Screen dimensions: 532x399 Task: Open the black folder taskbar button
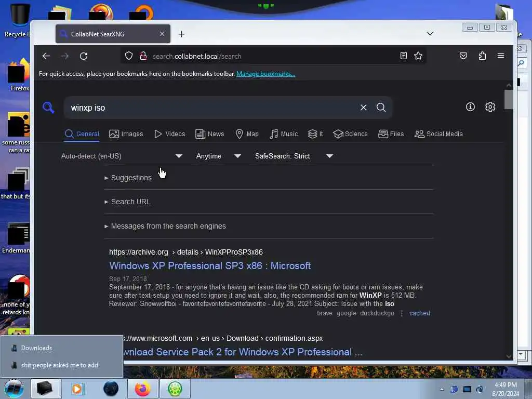click(45, 389)
